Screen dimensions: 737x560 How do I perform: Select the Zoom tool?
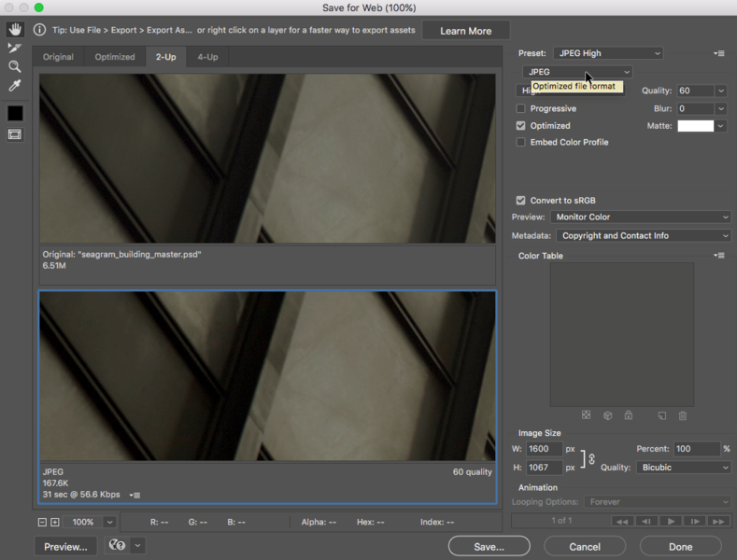tap(15, 66)
